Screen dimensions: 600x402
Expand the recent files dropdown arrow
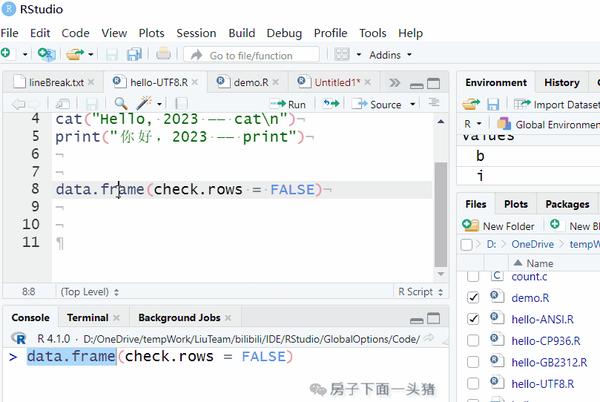point(91,55)
